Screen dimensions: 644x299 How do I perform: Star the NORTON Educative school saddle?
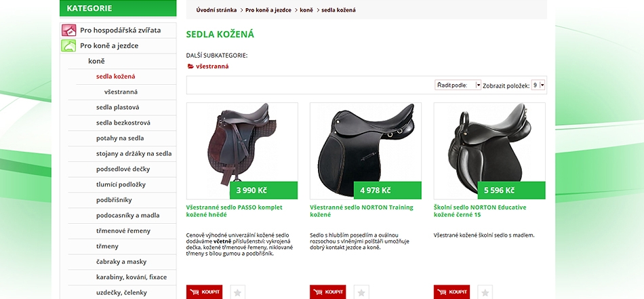[x=485, y=292]
